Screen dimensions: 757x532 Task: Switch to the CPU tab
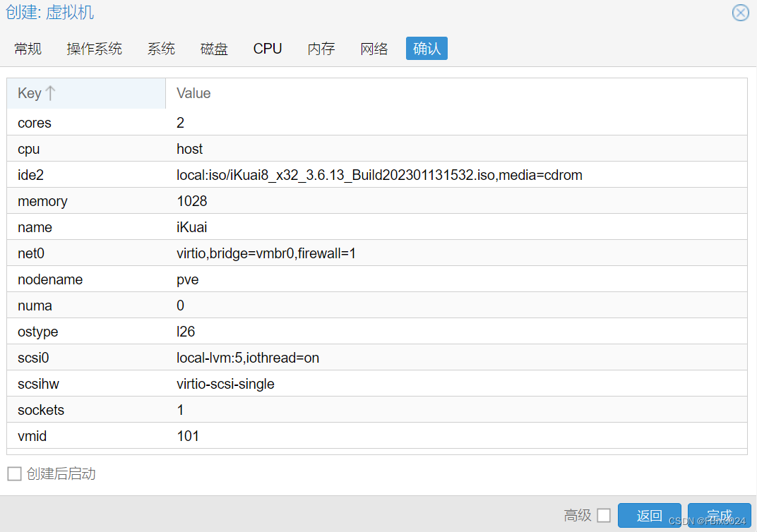point(268,48)
